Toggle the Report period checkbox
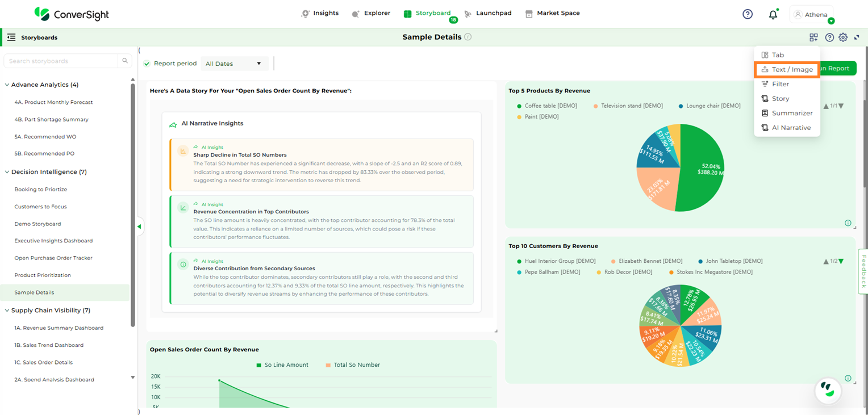Screen dimensions: 868x415 tap(147, 64)
